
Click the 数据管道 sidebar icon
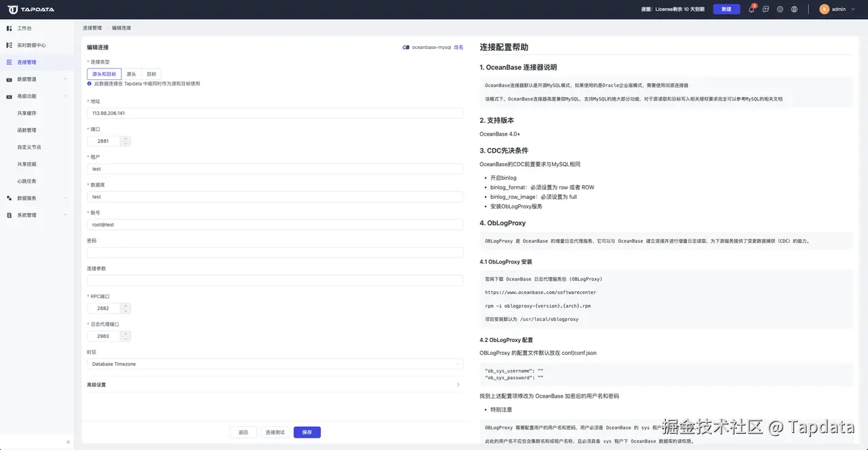(x=9, y=79)
